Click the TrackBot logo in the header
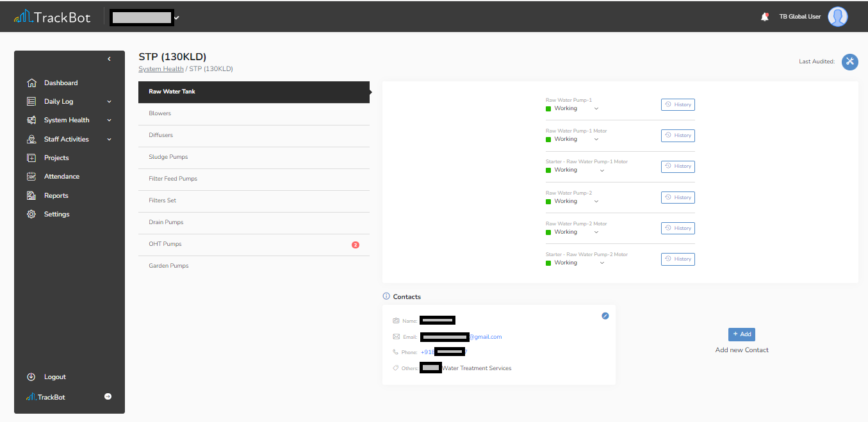Viewport: 868px width, 422px height. 53,16
